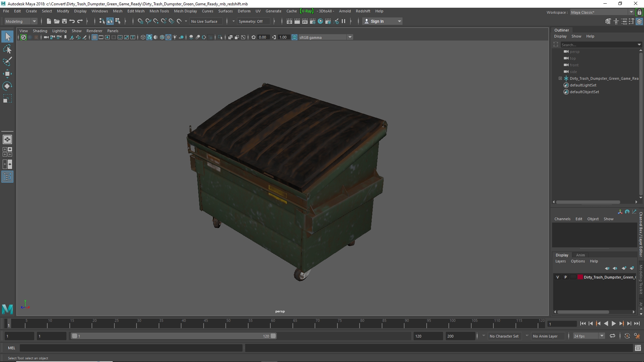Click the MEL script type label
The width and height of the screenshot is (644, 362).
tap(12, 348)
